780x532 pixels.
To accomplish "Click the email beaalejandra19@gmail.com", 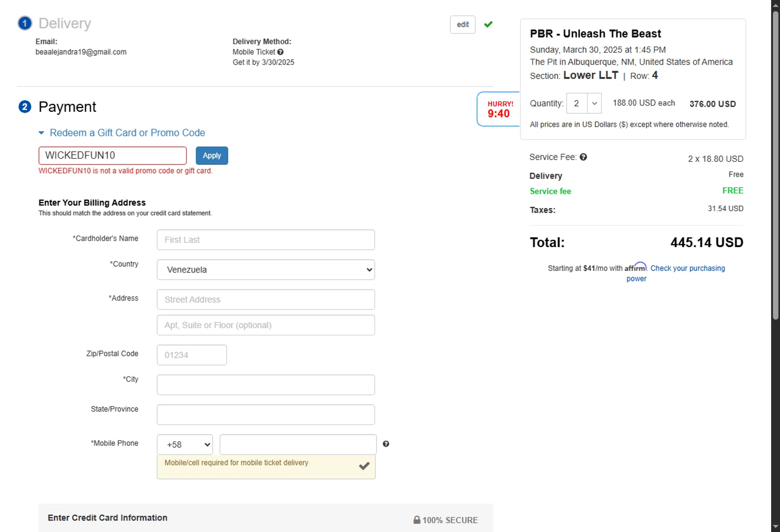I will point(81,52).
